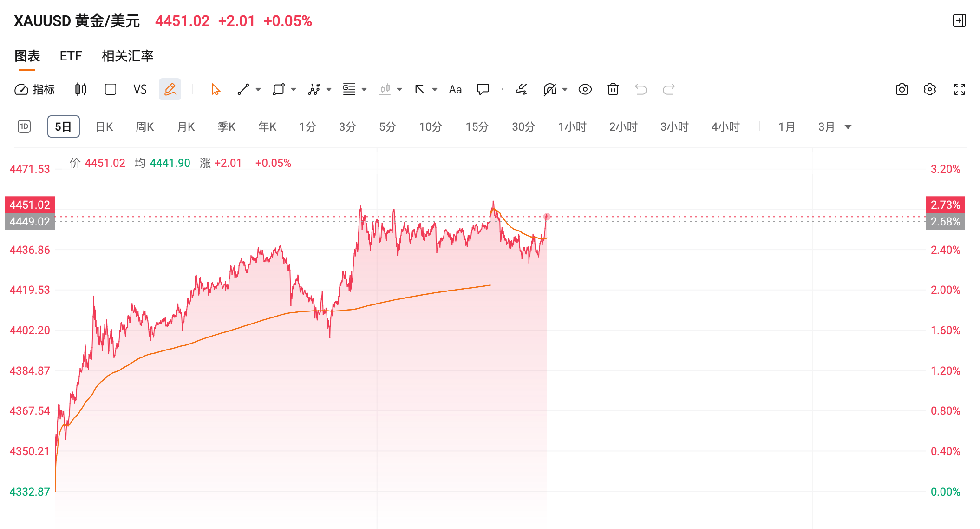Image resolution: width=980 pixels, height=529 pixels.
Task: Select the cursor/pointer drawing tool
Action: [214, 89]
